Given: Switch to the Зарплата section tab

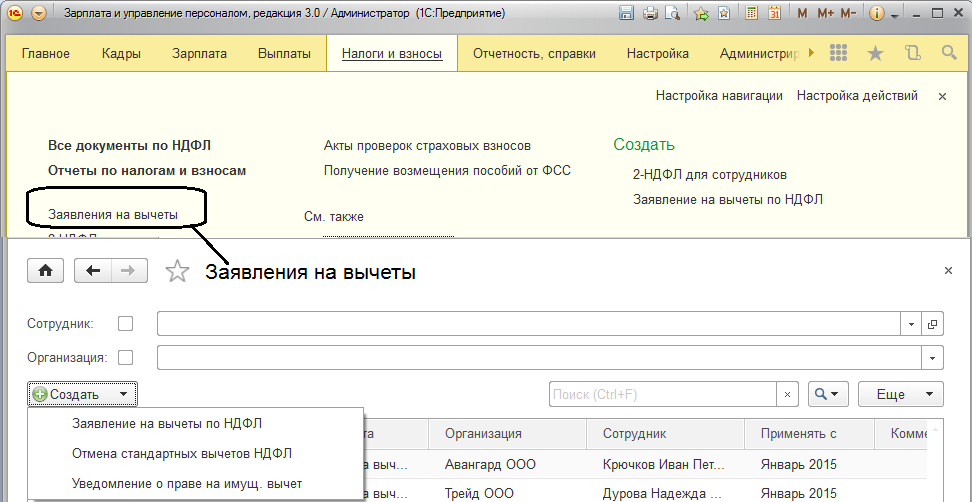Looking at the screenshot, I should pos(199,53).
